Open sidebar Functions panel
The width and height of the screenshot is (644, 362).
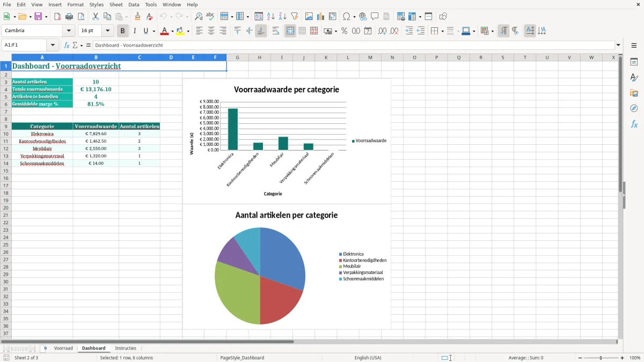634,124
